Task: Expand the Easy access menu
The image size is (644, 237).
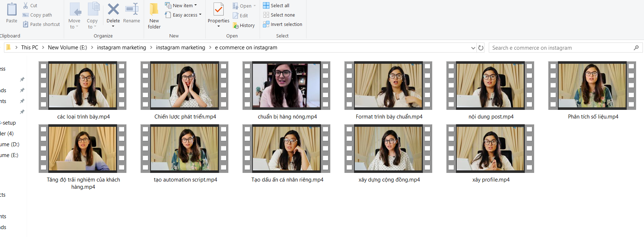Action: pyautogui.click(x=183, y=15)
